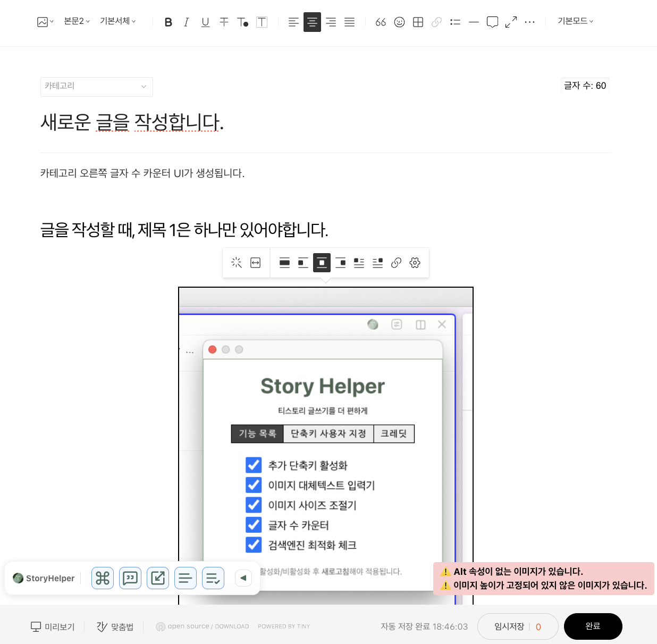Open the image settings gear on the image toolbar
This screenshot has height=644, width=657.
415,262
